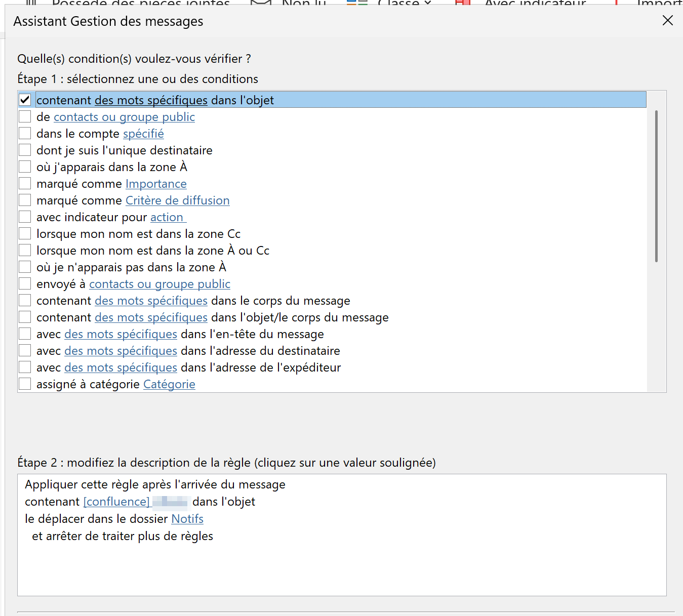Image resolution: width=683 pixels, height=616 pixels.
Task: Open the 'Notifs' folder link
Action: point(187,519)
